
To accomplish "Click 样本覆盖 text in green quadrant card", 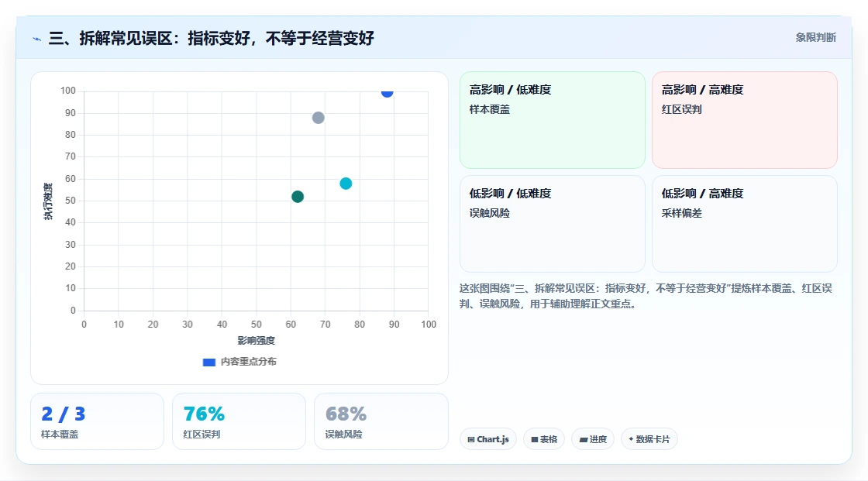I will point(489,109).
